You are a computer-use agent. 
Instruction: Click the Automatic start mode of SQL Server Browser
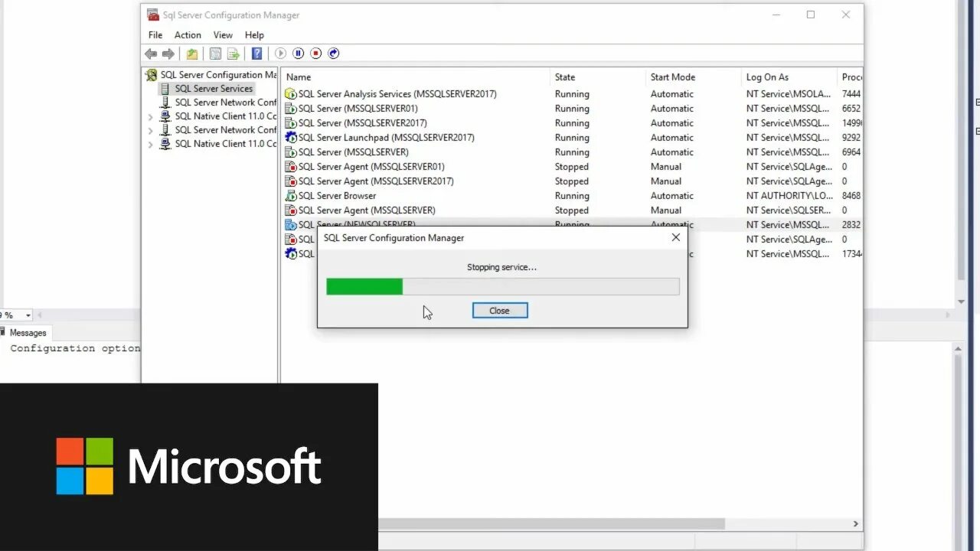672,196
